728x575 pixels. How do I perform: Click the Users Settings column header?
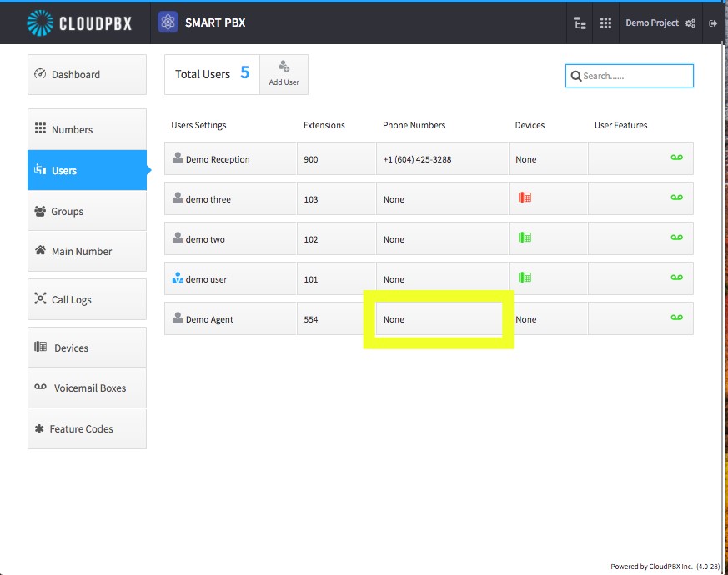coord(198,125)
